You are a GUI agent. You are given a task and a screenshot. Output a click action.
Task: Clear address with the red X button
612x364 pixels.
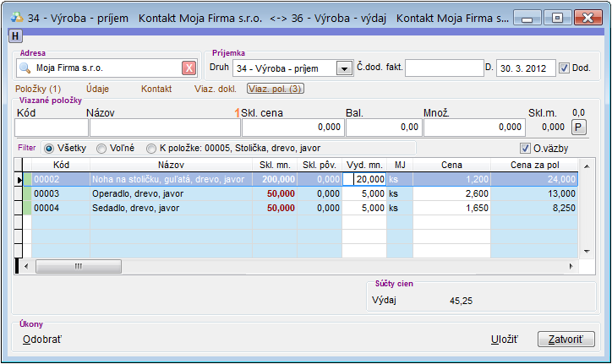[x=189, y=68]
